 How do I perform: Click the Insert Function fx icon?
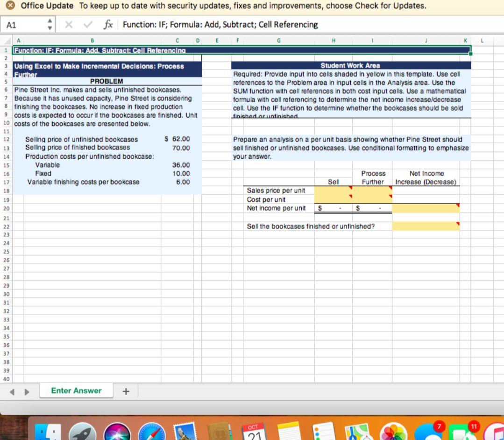point(108,24)
